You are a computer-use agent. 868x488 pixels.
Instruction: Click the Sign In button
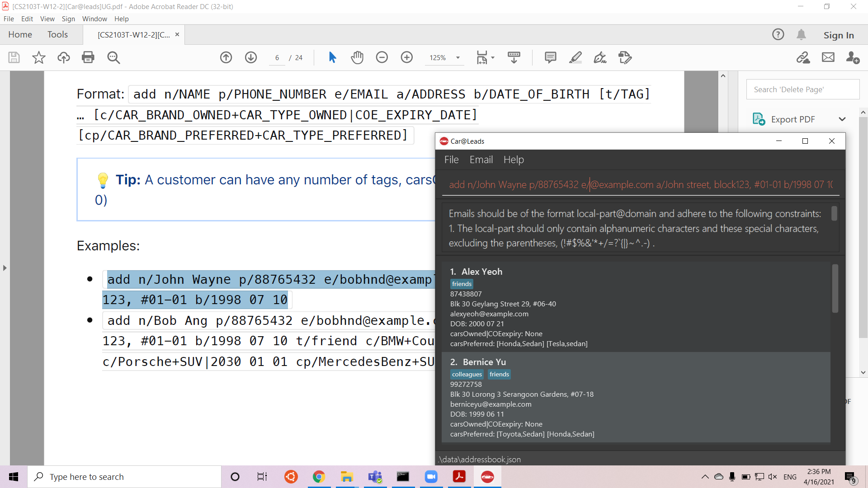(x=839, y=34)
